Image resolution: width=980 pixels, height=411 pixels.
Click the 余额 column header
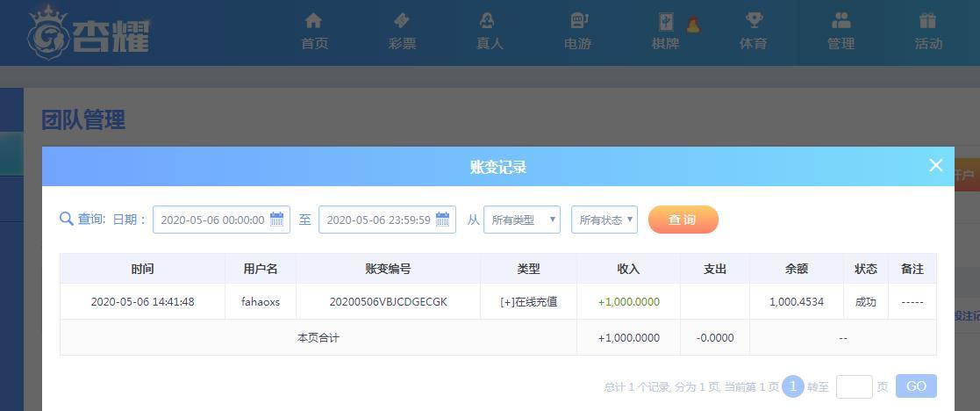point(797,269)
